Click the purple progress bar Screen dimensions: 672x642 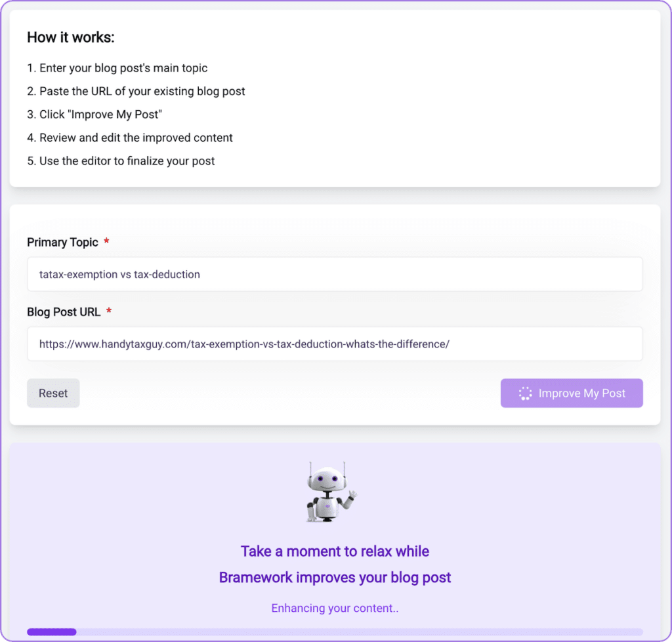pos(335,632)
